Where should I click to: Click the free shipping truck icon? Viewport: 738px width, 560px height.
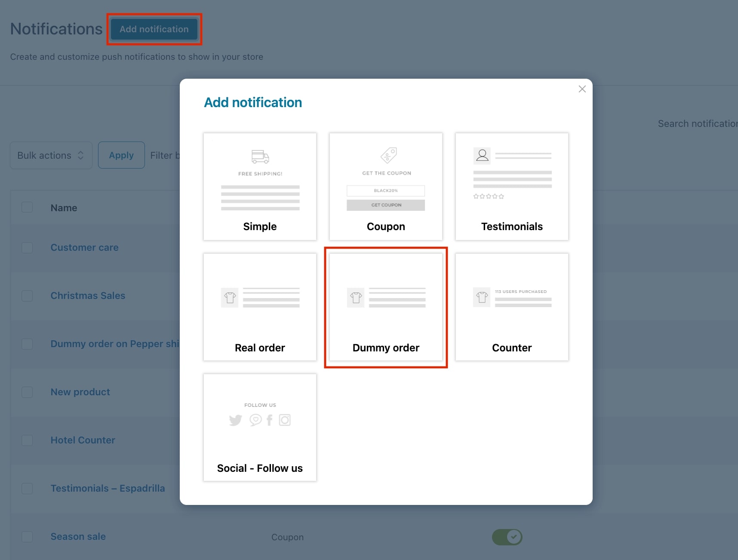coord(260,157)
